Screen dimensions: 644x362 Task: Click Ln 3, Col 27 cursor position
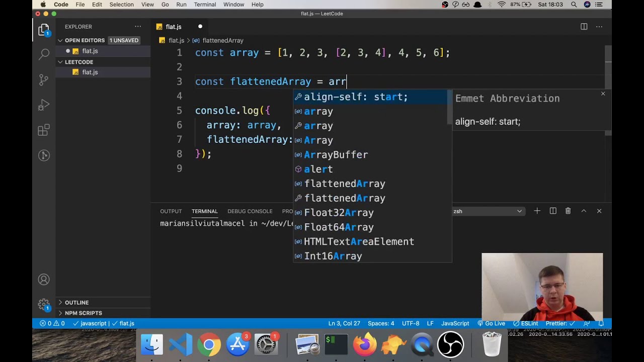click(x=344, y=323)
